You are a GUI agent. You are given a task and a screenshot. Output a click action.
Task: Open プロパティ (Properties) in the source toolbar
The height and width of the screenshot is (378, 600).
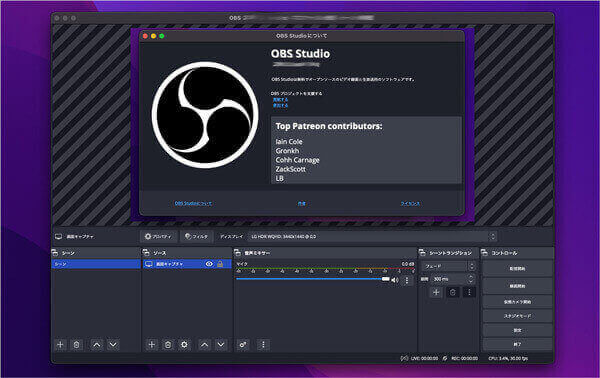point(158,237)
